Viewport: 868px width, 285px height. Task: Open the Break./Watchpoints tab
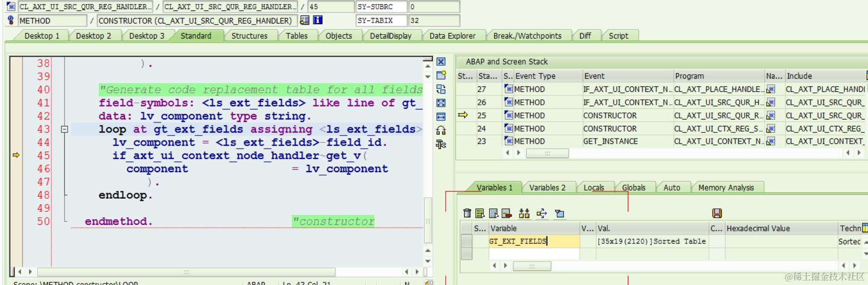527,36
